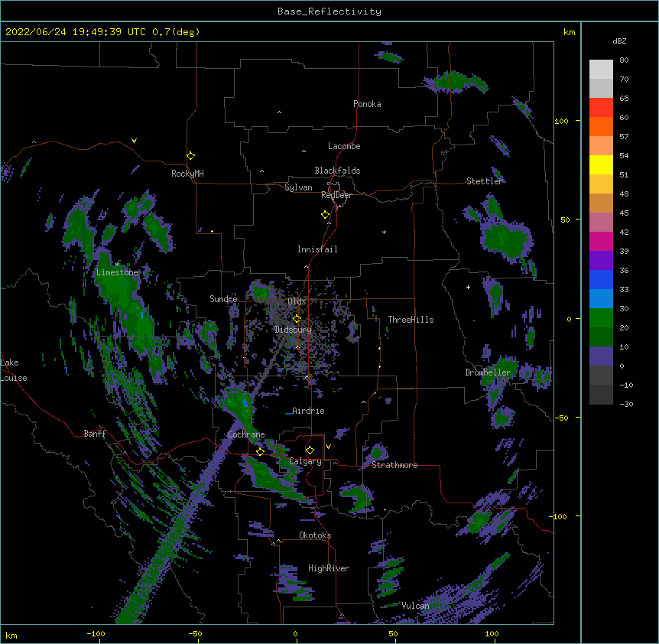
Task: Click the yellow diamond marker above RockyMH
Action: [191, 156]
